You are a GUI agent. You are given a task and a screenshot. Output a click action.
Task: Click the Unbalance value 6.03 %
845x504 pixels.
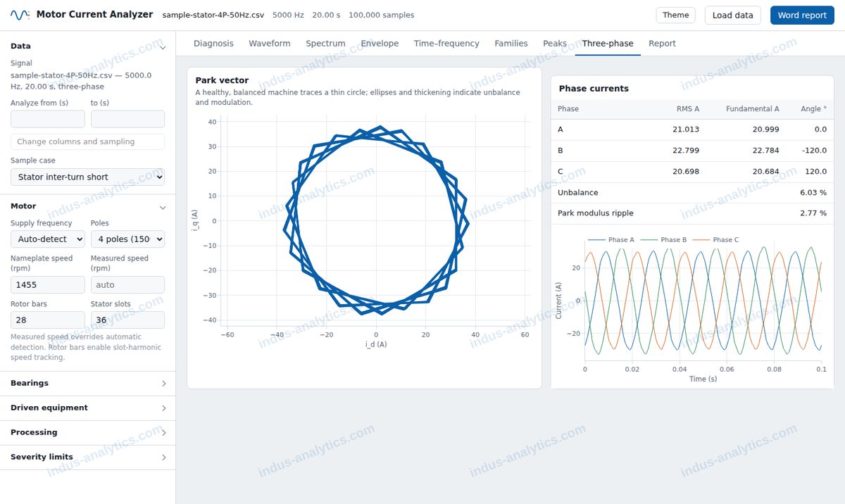(x=813, y=193)
